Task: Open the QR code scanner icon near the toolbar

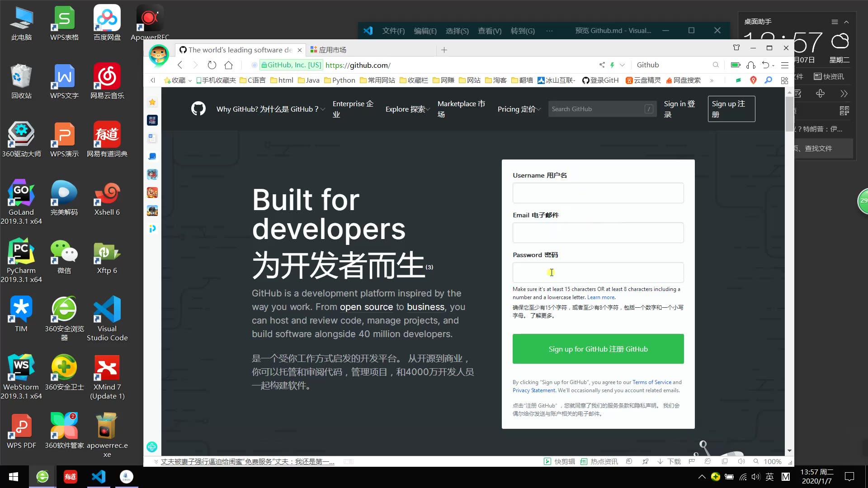Action: pyautogui.click(x=844, y=110)
